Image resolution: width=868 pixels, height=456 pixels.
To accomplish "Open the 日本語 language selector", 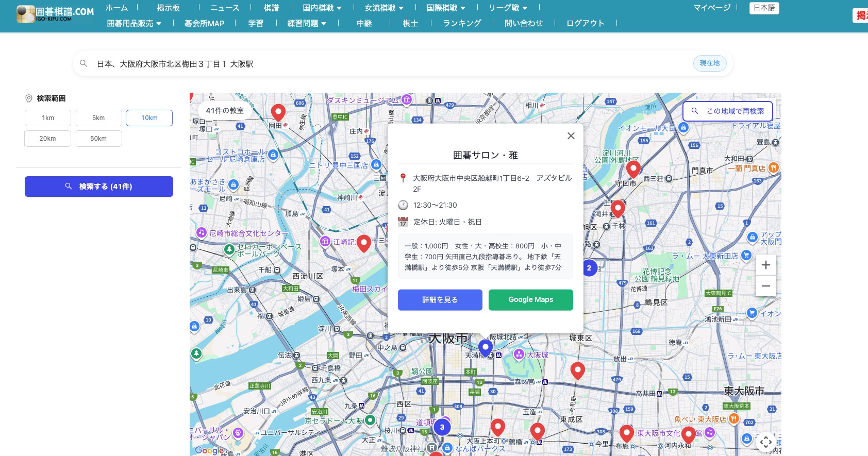I will (x=764, y=8).
